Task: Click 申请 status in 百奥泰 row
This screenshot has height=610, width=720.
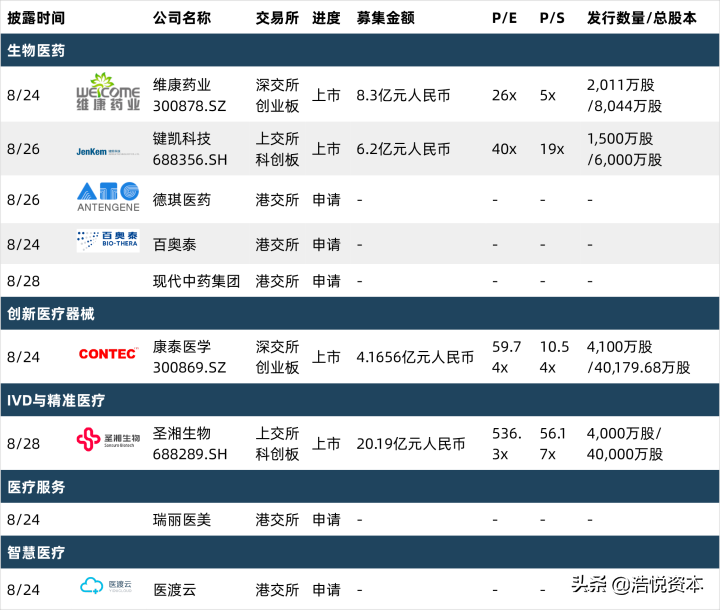Action: [x=326, y=244]
